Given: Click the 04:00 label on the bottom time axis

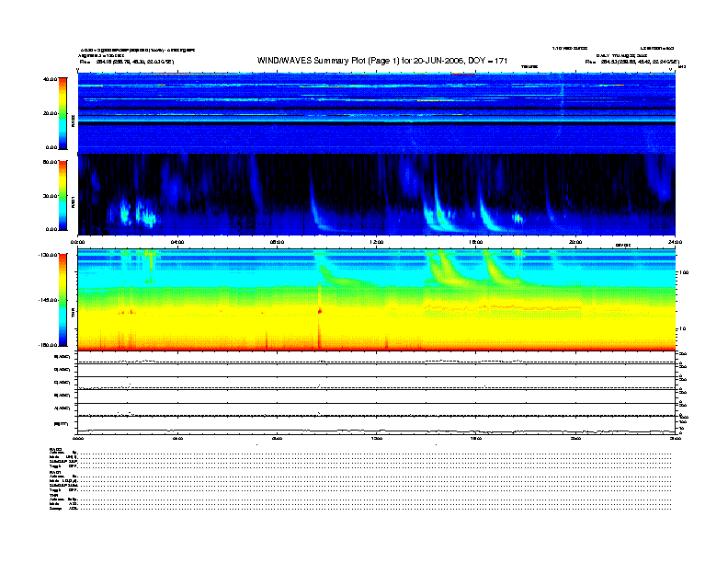Looking at the screenshot, I should [177, 438].
